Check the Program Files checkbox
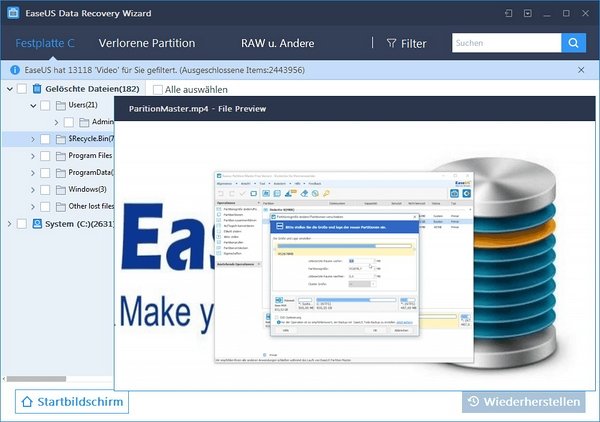Screen dimensions: 600x422 pyautogui.click(x=45, y=156)
